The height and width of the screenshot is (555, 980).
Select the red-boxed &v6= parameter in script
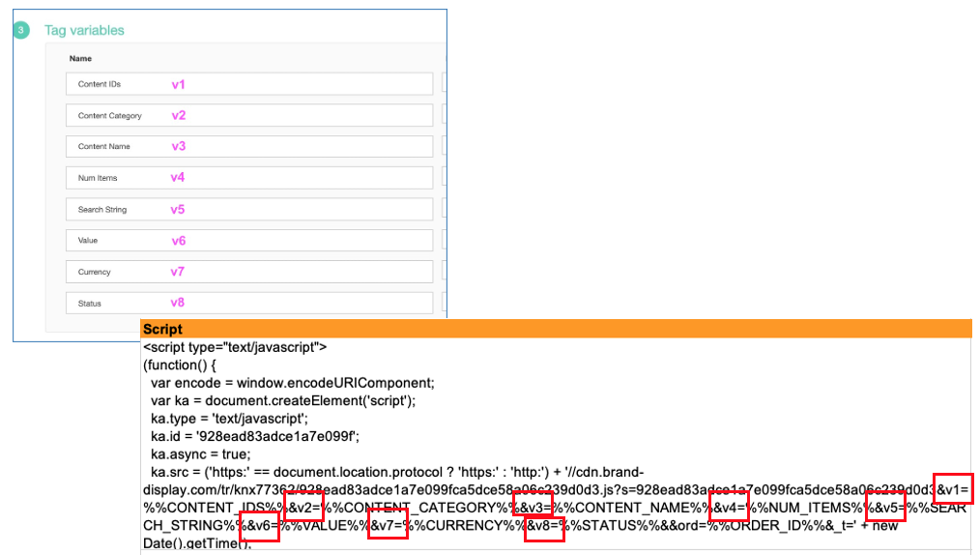259,525
